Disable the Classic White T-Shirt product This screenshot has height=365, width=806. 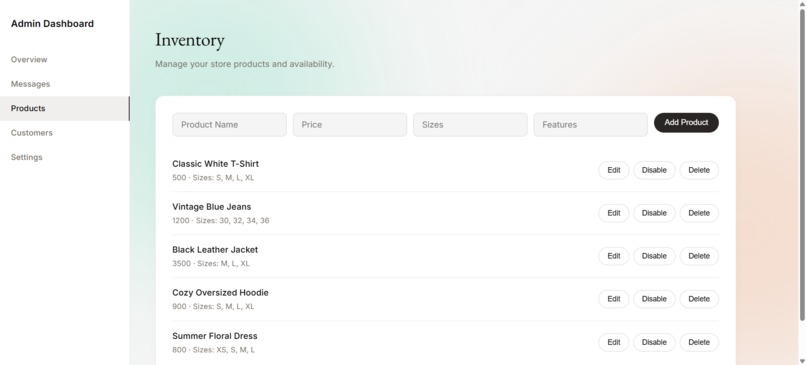tap(654, 170)
